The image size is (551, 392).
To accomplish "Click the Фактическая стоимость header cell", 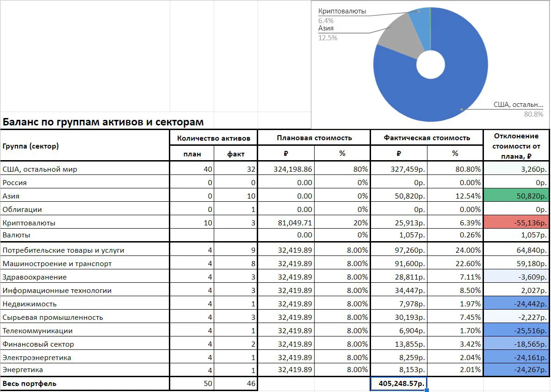I will coord(427,138).
